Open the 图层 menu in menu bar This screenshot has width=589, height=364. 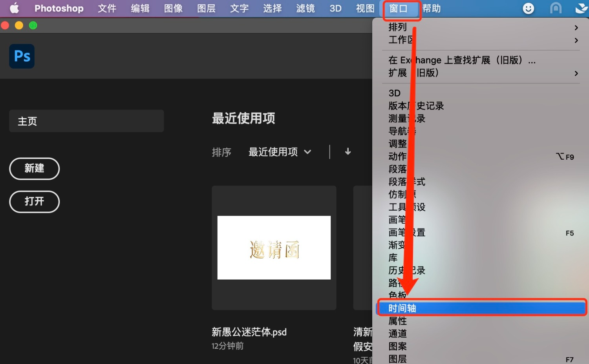pos(206,8)
